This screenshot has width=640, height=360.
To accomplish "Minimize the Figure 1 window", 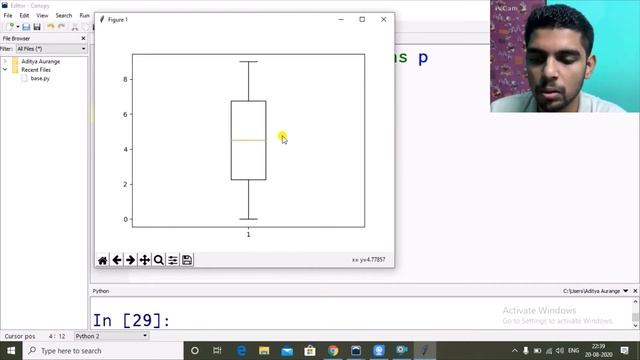I will point(341,20).
